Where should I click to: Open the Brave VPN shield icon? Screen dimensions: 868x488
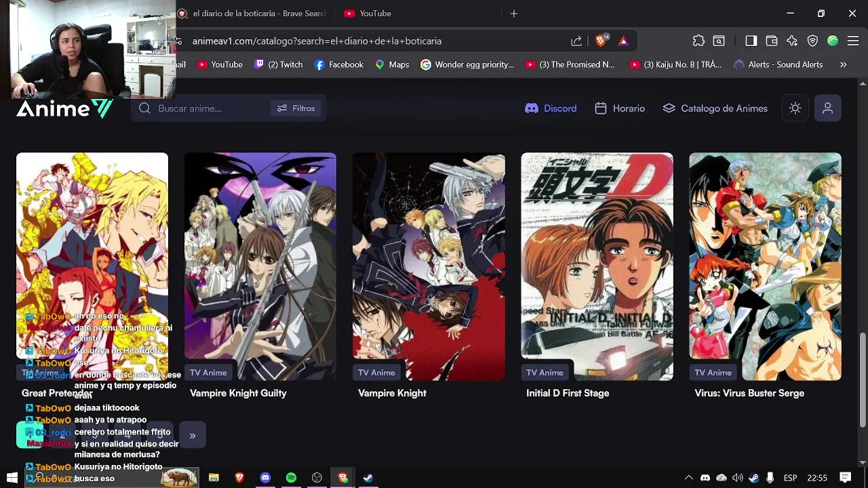tap(812, 41)
